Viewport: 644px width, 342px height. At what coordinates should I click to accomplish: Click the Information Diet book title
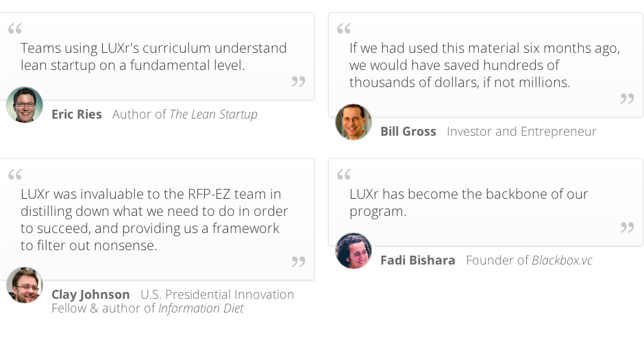click(201, 308)
